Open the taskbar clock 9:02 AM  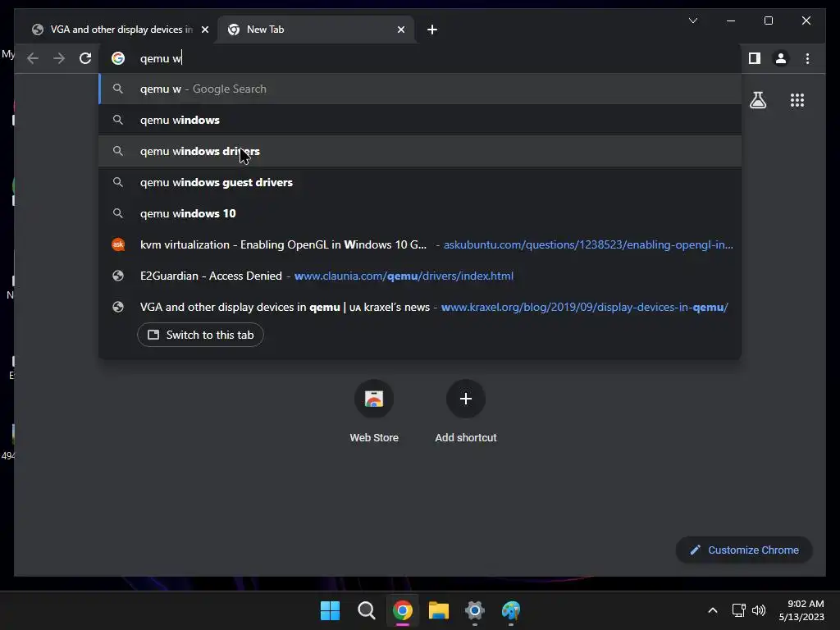click(801, 610)
